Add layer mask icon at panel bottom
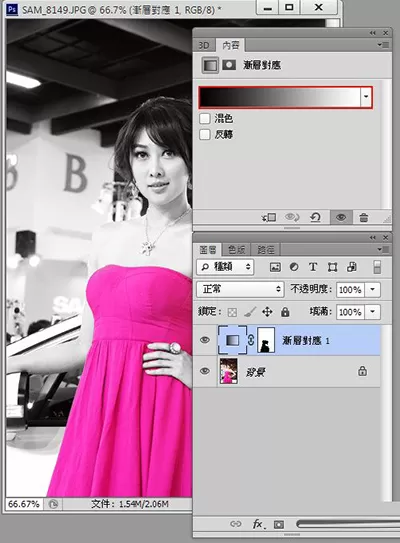 (278, 525)
